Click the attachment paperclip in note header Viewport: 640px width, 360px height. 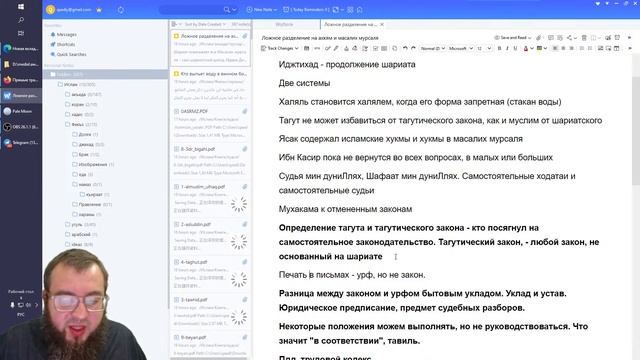point(539,38)
